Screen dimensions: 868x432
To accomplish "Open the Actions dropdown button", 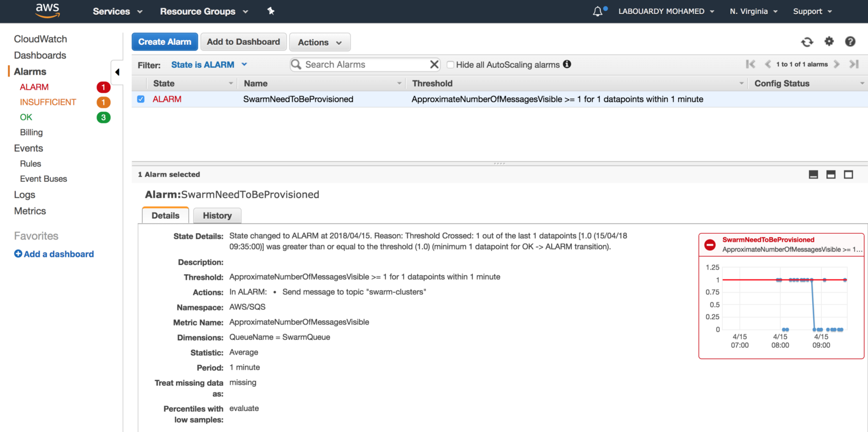I will pyautogui.click(x=320, y=42).
